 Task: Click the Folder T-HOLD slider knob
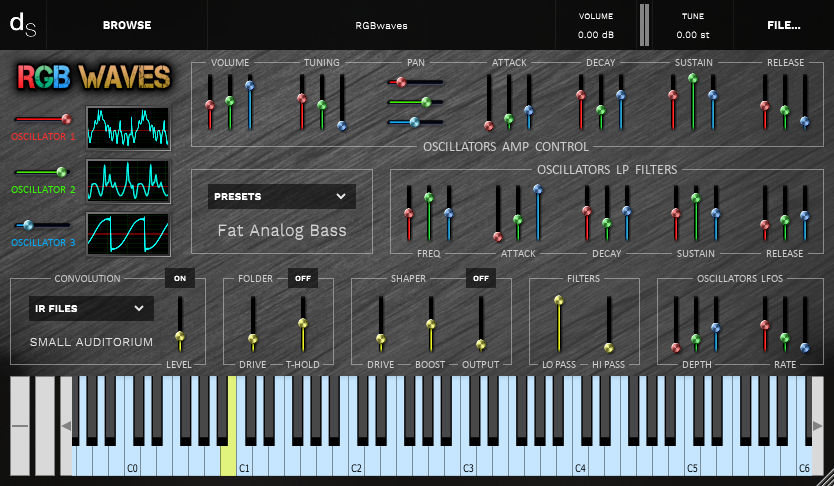(x=303, y=323)
